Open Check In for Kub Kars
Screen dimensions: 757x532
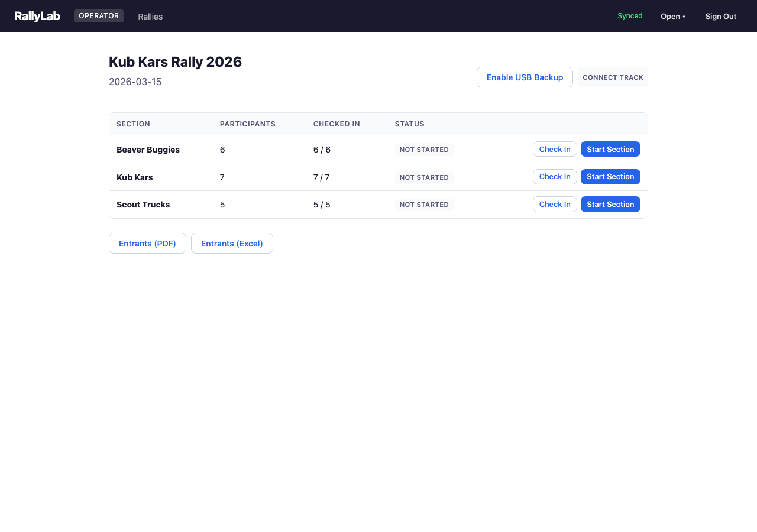tap(555, 177)
